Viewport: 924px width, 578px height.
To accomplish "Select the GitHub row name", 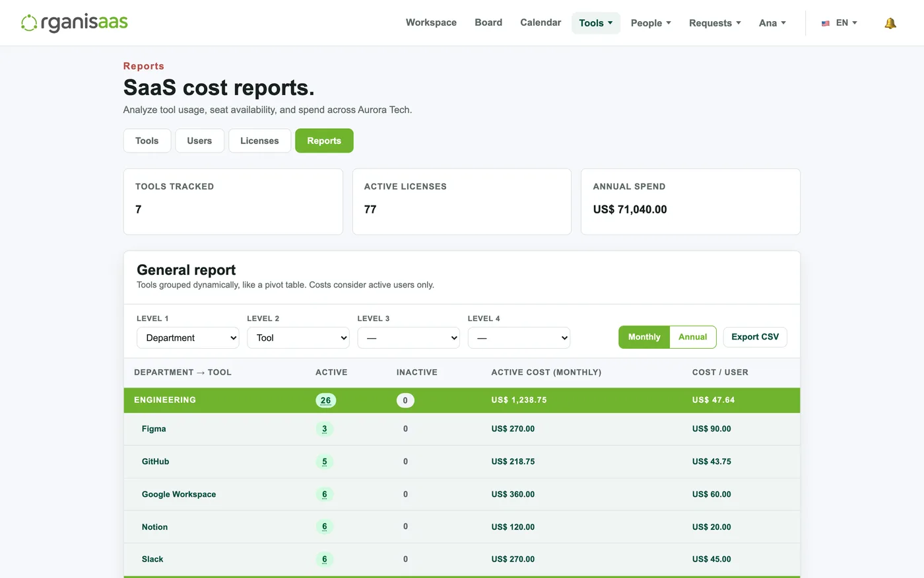I will coord(156,462).
